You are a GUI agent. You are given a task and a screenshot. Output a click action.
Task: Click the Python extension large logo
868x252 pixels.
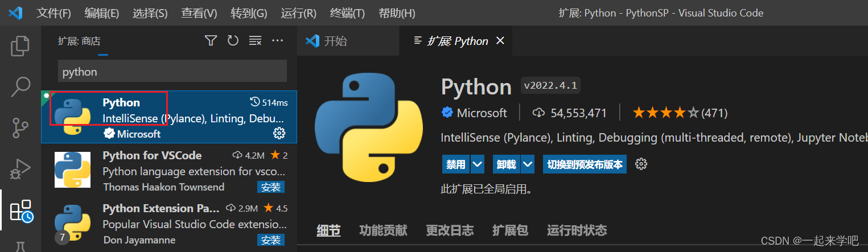369,128
